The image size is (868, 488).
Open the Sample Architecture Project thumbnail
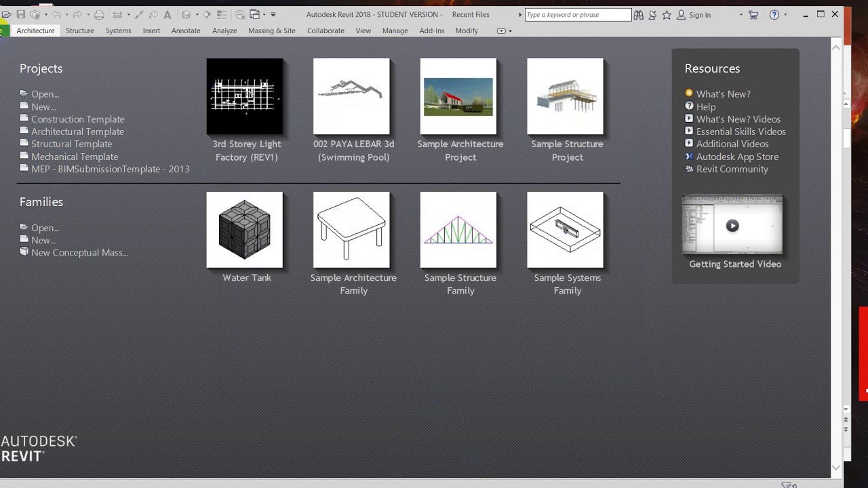(458, 96)
